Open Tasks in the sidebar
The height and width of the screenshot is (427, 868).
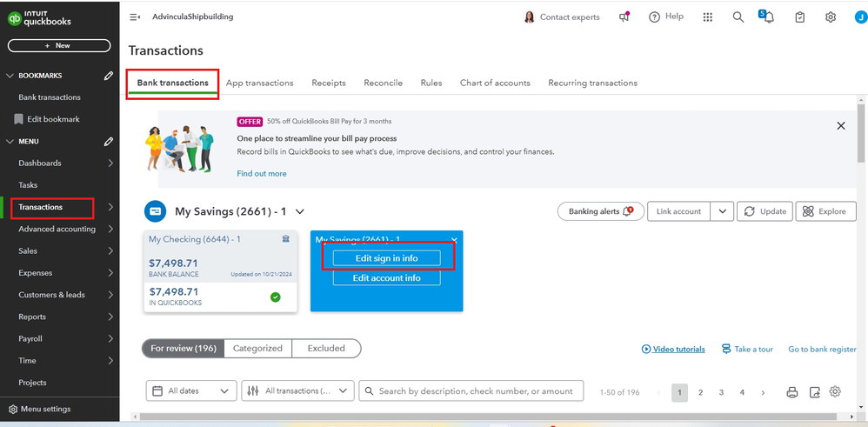[28, 185]
